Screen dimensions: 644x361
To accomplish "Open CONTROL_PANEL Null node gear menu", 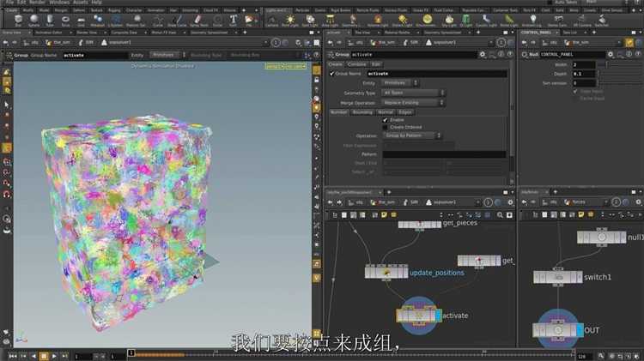I will [611, 54].
